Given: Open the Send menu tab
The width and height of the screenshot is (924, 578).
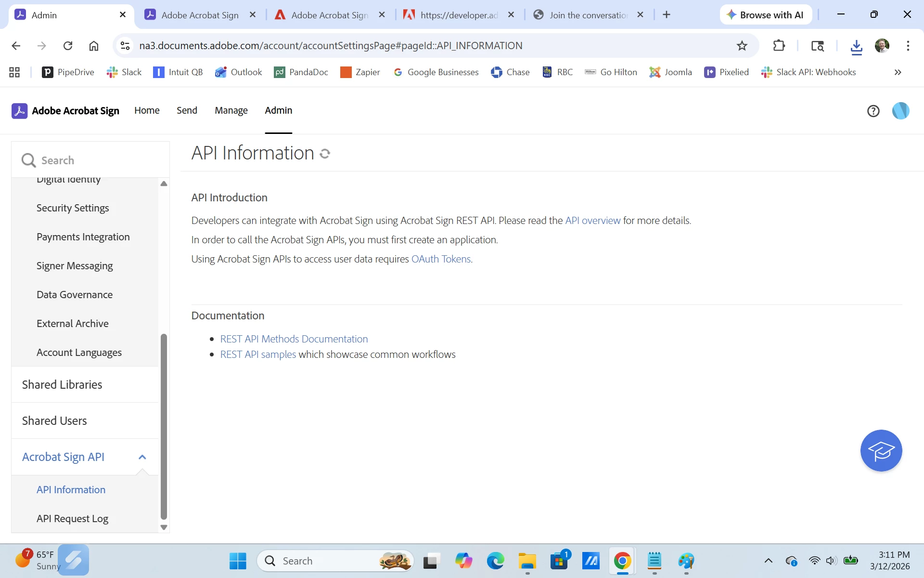Looking at the screenshot, I should coord(187,110).
